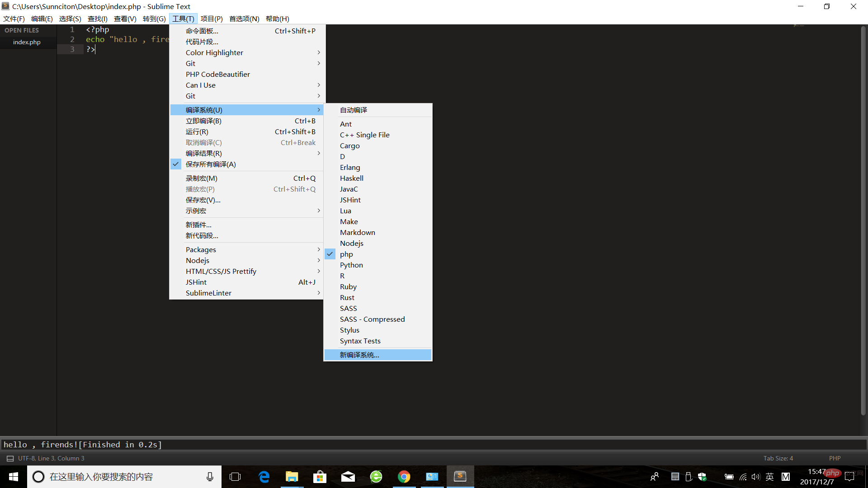Open the Mail app from taskbar
The height and width of the screenshot is (488, 868).
point(348,477)
